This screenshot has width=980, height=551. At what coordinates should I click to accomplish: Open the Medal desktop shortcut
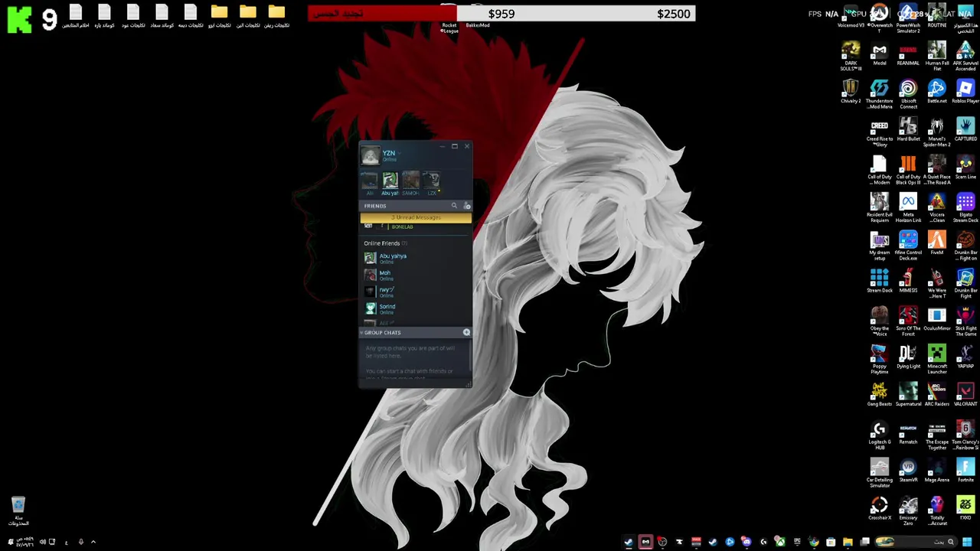(x=880, y=54)
